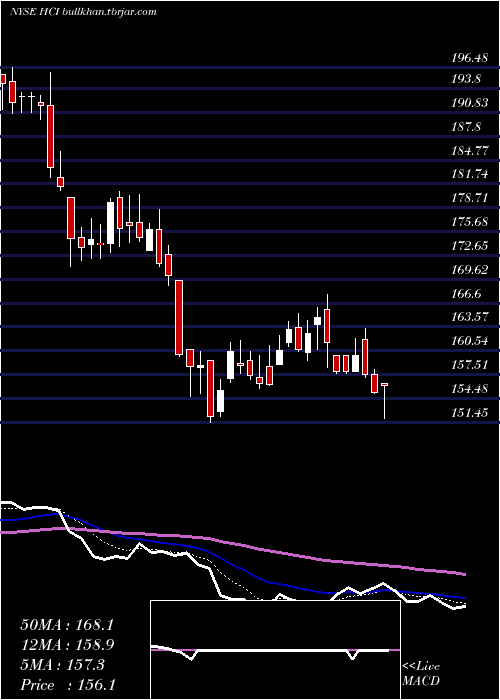Click the 193.8 price axis label
Viewport: 500px width, 700px height.
(466, 79)
